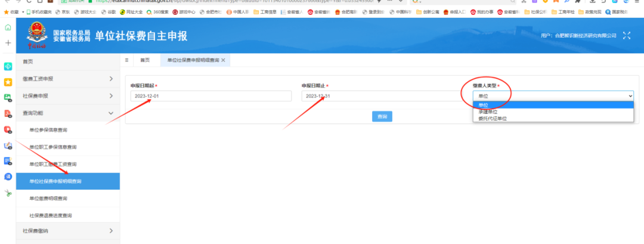
Task: Click the 收藏 star bookmark icon
Action: [x=6, y=12]
